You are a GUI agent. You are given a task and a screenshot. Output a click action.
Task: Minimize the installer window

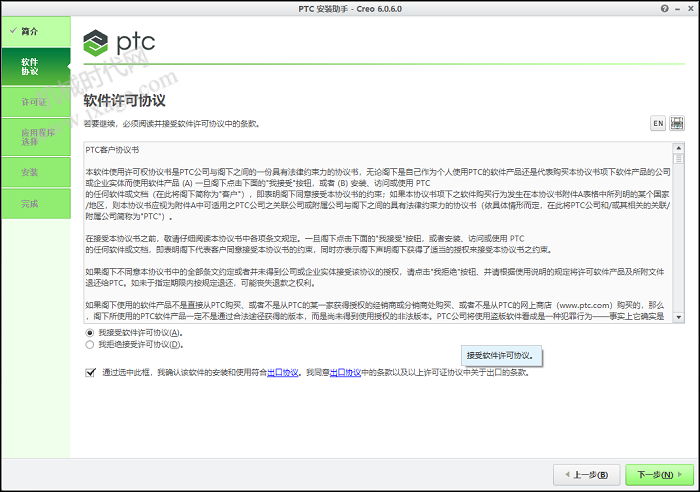pyautogui.click(x=678, y=9)
